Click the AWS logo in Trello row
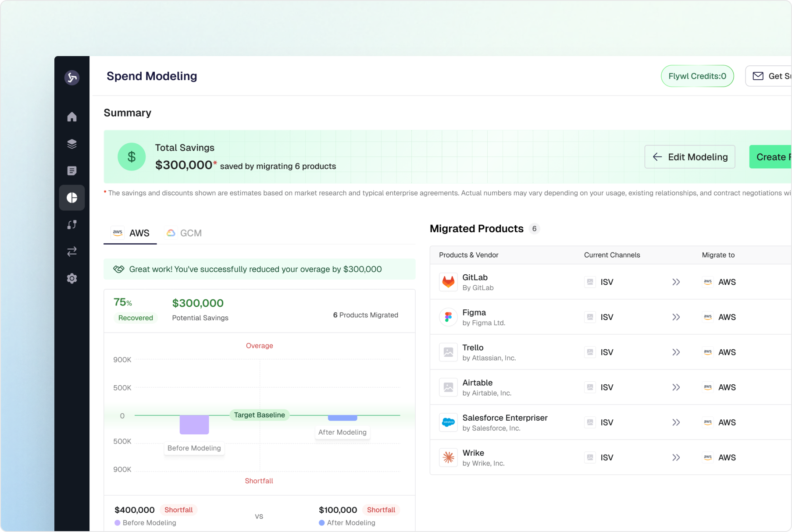 (708, 352)
